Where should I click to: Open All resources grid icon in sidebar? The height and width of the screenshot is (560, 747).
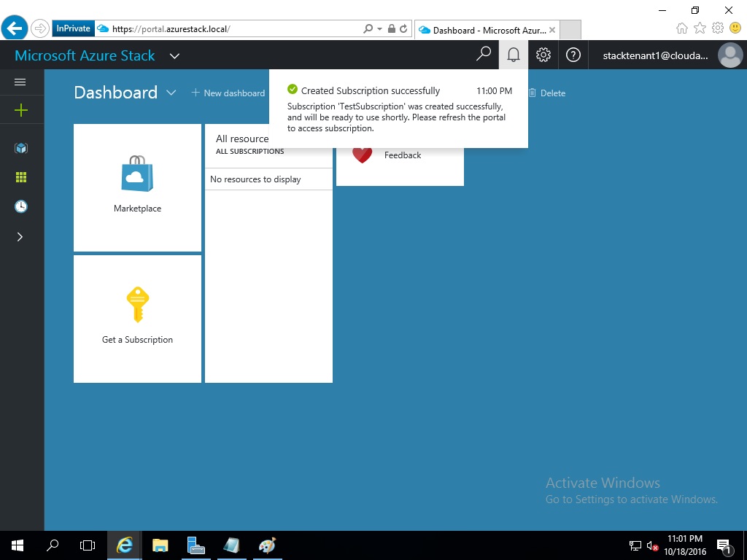click(21, 177)
